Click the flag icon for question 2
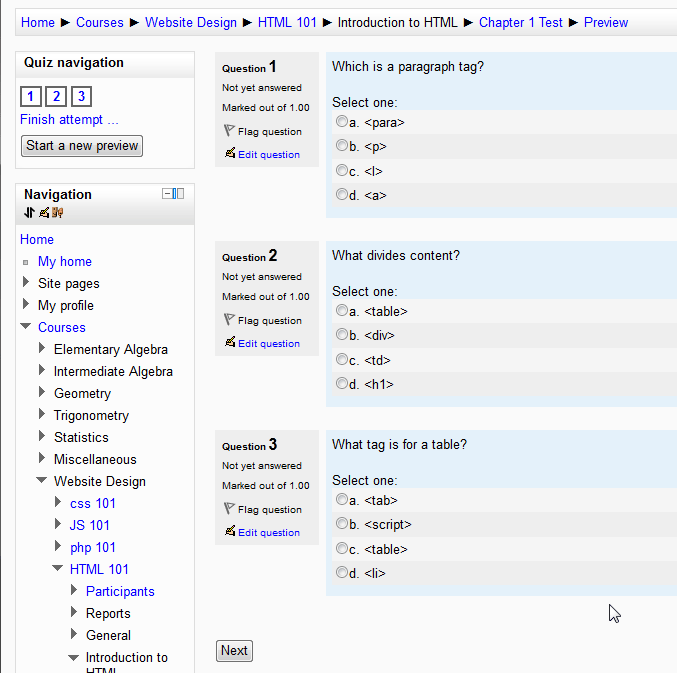The height and width of the screenshot is (673, 677). pos(229,320)
